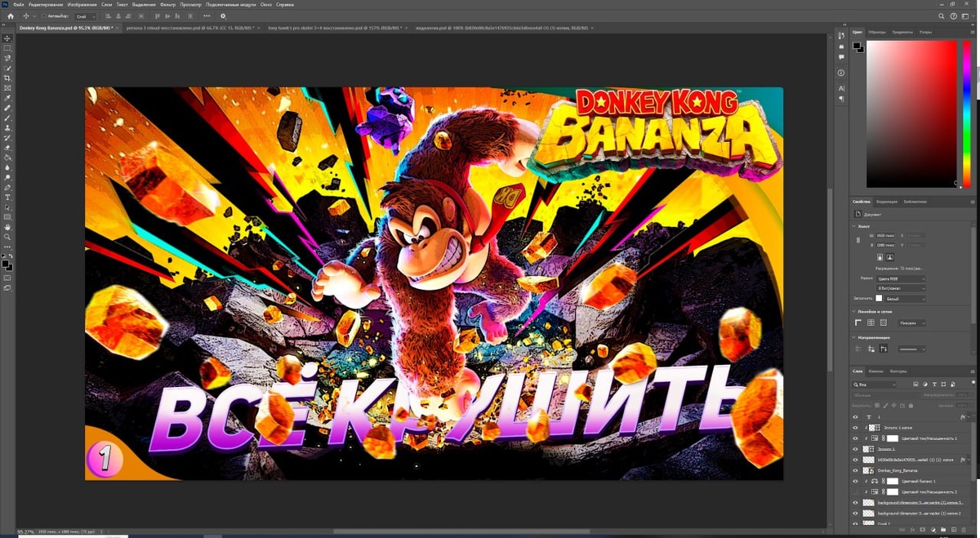980x538 pixels.
Task: Create new adjustment layer icon in Layers footer
Action: (933, 530)
